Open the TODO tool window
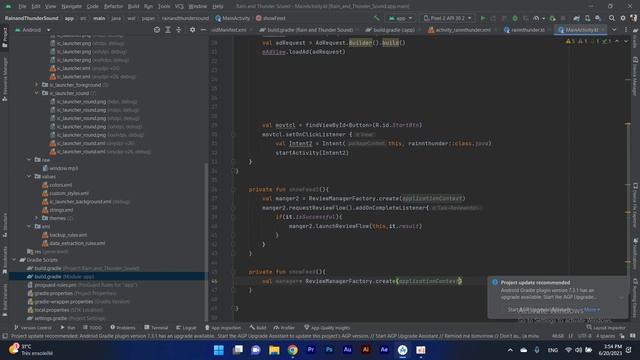Viewport: 640px width, 360px height. 92,328
